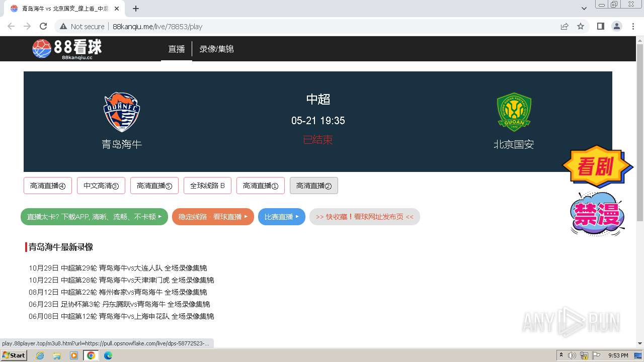Expand the tab search dropdown arrow
Screen dimensions: 644x362
click(x=584, y=9)
